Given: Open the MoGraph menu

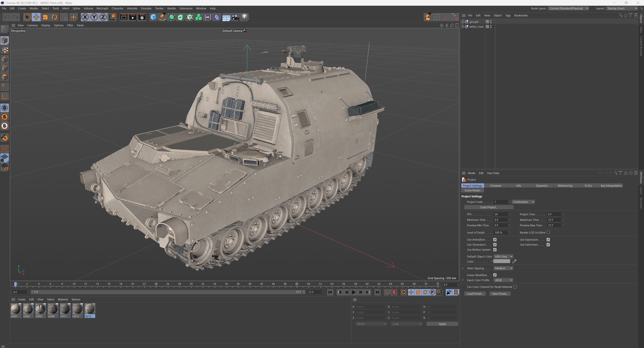Looking at the screenshot, I should coord(102,9).
